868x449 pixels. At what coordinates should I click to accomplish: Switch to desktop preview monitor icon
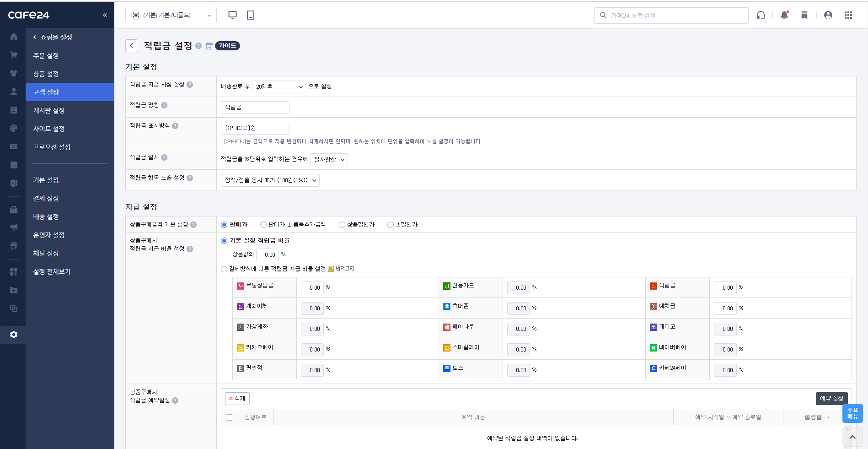pos(232,15)
